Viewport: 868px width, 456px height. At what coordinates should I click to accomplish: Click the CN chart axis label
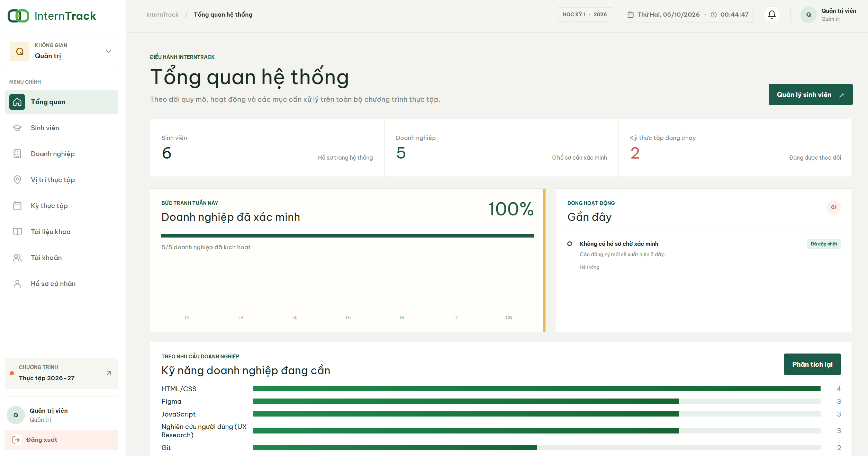coord(509,318)
